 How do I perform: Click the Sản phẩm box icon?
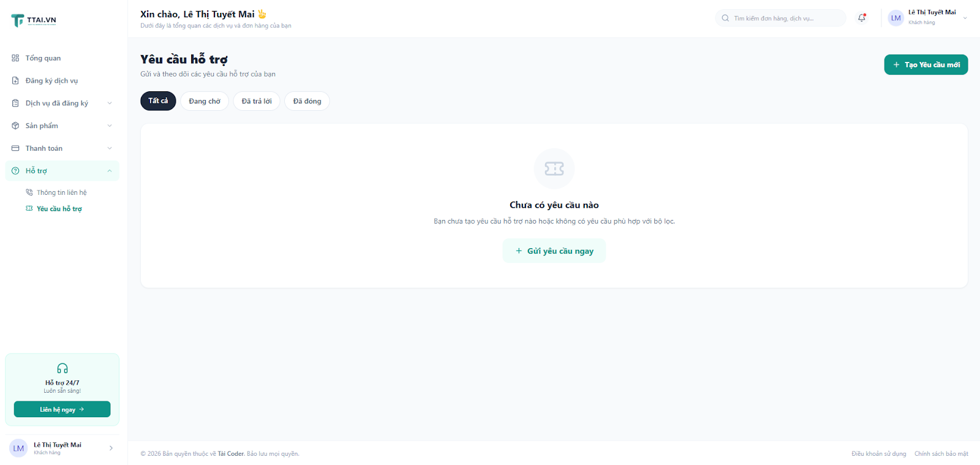pos(15,126)
